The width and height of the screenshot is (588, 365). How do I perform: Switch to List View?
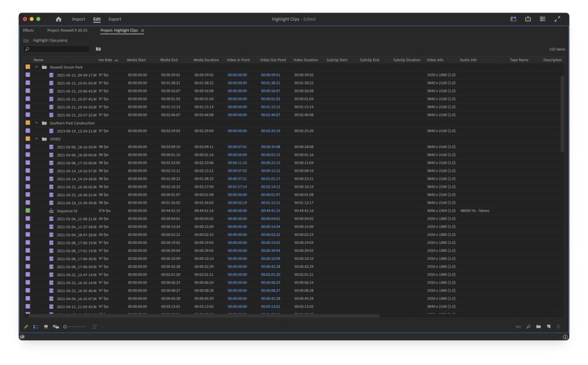[x=36, y=327]
